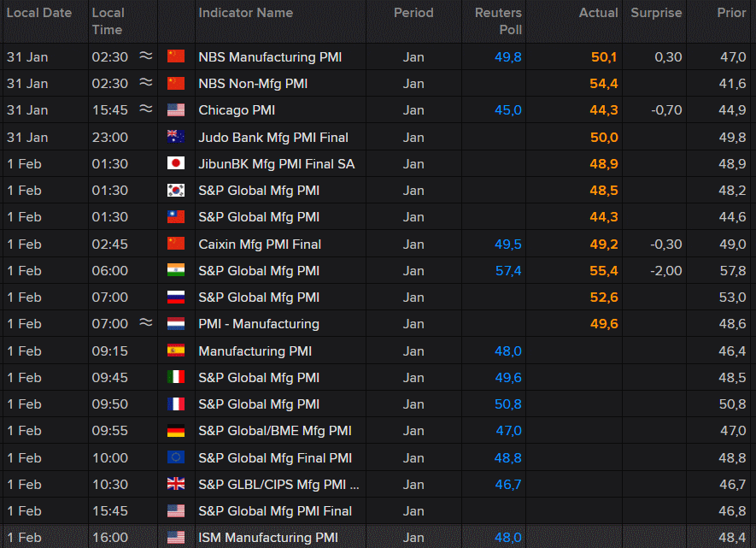Click the Reuters Poll value 45,0
The width and height of the screenshot is (756, 548).
(x=508, y=110)
